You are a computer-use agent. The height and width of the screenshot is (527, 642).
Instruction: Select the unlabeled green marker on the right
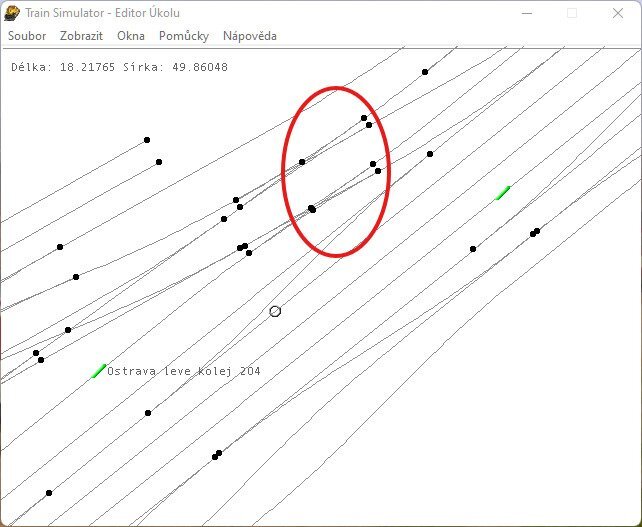503,192
